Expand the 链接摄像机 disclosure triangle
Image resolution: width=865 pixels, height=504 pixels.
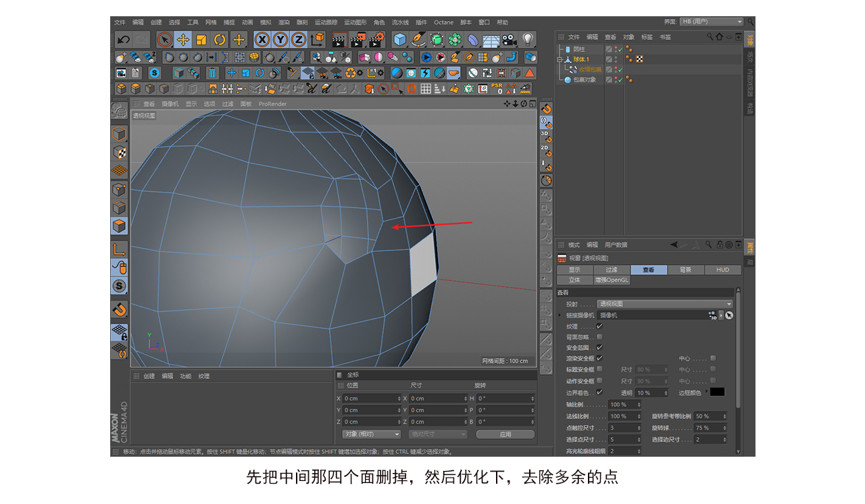(560, 315)
